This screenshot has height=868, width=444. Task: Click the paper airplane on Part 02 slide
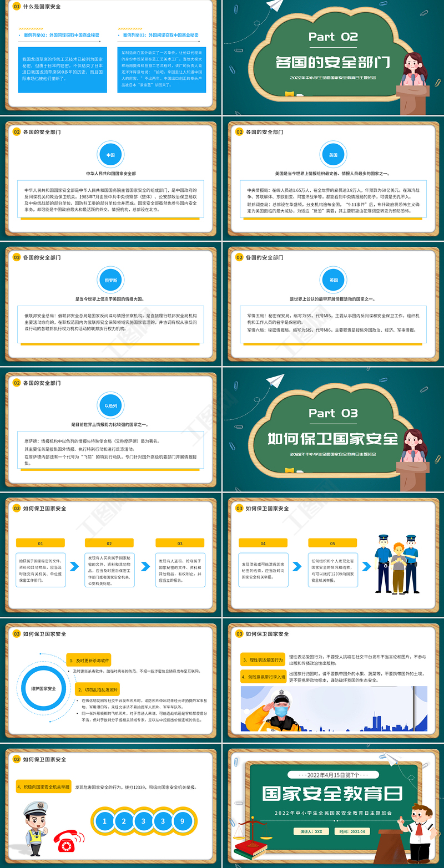pyautogui.click(x=275, y=6)
